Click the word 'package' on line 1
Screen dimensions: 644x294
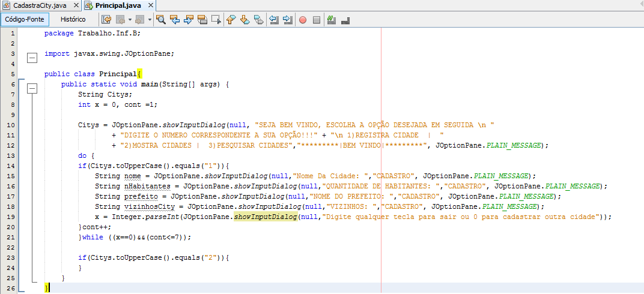click(x=59, y=33)
